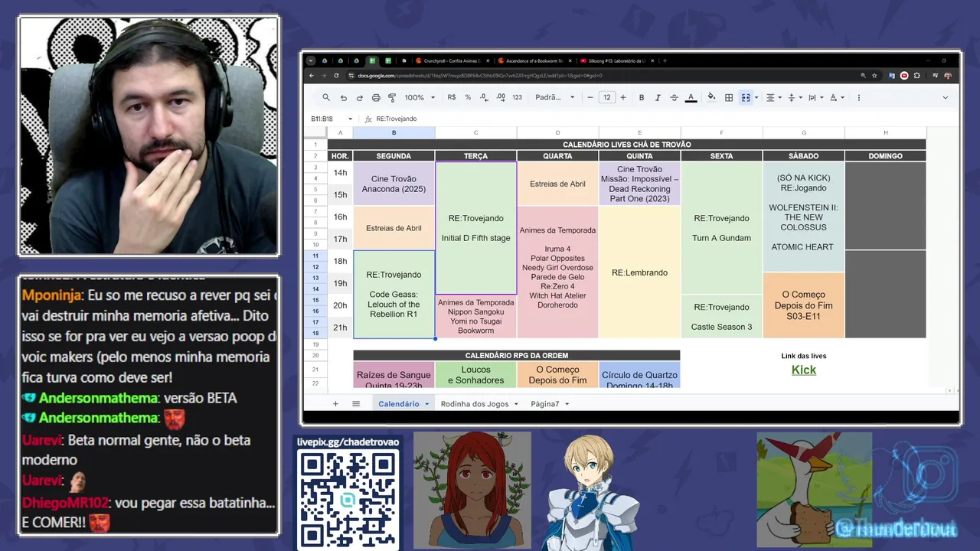Toggle italic formatting
This screenshot has height=551, width=980.
(x=658, y=97)
